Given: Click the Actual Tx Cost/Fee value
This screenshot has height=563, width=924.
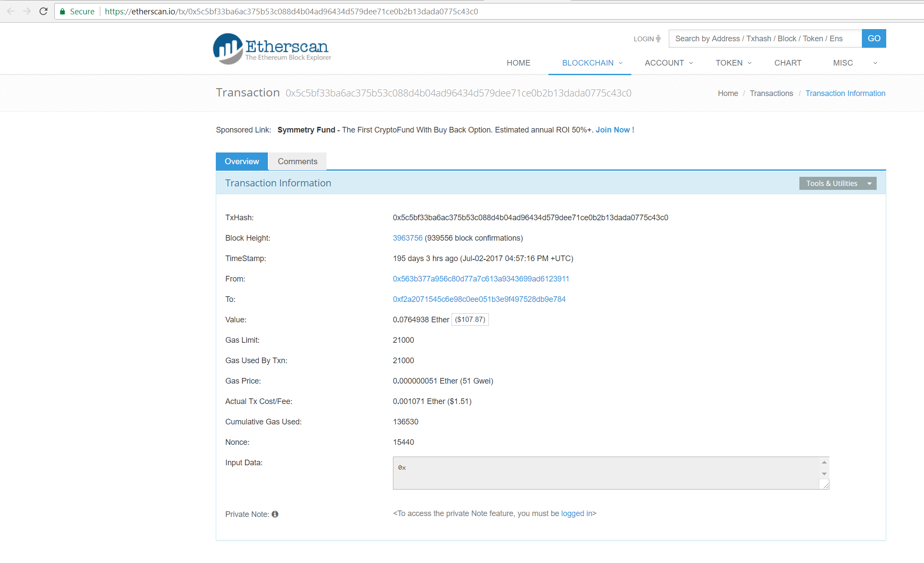Looking at the screenshot, I should [432, 401].
